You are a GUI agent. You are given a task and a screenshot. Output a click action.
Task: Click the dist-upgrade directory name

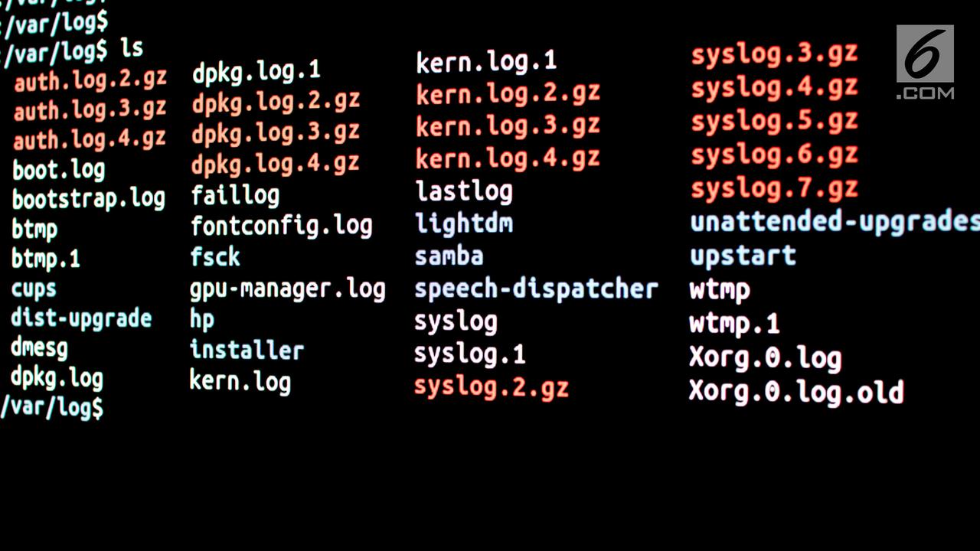[x=81, y=319]
